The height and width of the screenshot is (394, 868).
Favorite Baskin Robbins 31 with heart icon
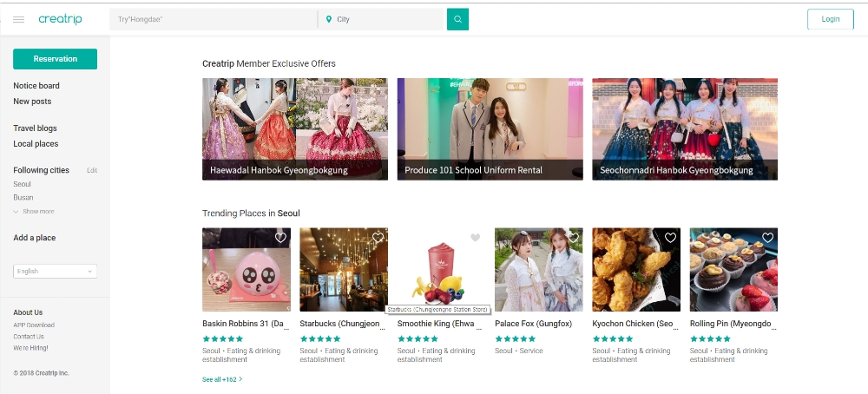click(x=280, y=238)
